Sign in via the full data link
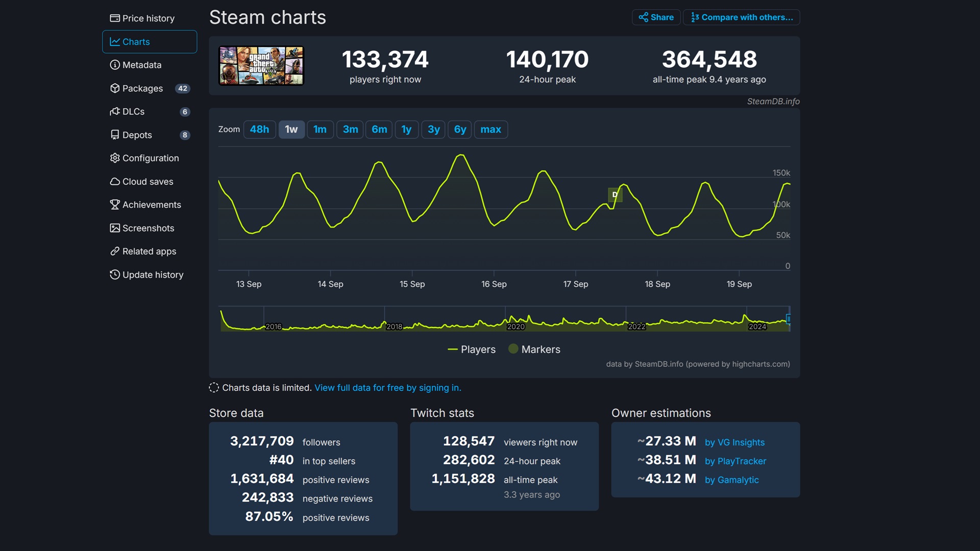 [x=387, y=388]
